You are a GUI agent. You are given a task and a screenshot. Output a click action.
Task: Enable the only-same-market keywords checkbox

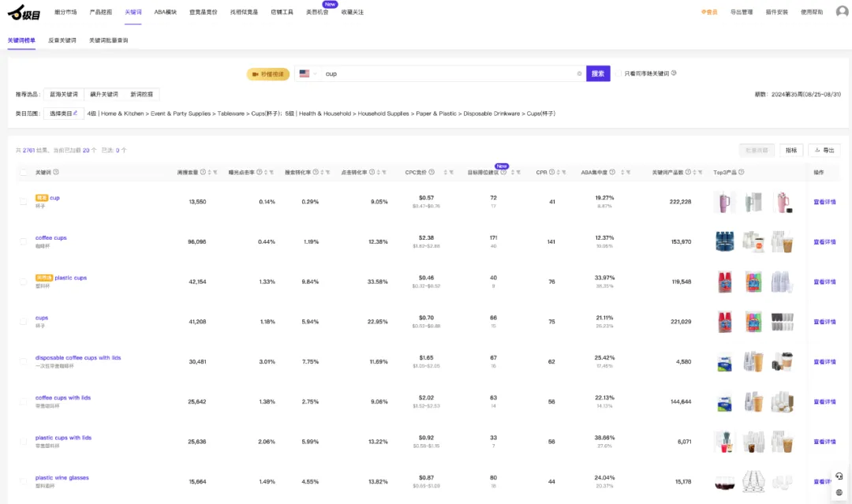click(x=618, y=73)
